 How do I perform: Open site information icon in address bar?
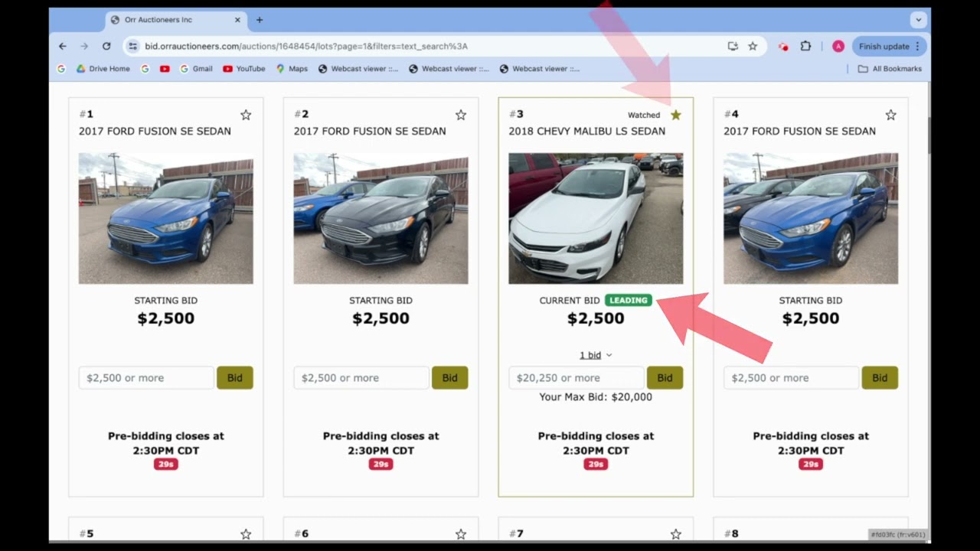(132, 46)
